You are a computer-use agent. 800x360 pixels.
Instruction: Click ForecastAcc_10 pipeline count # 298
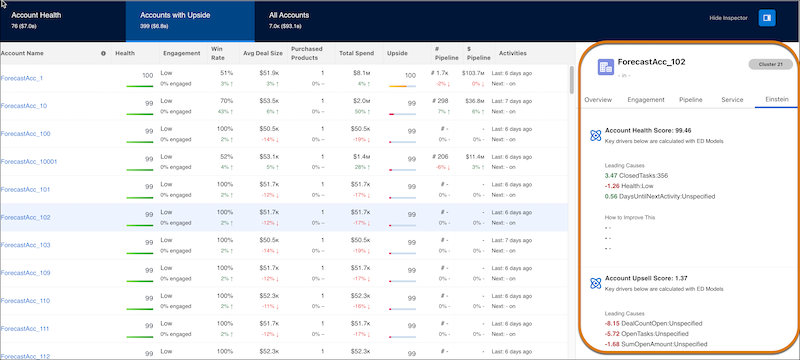(439, 101)
